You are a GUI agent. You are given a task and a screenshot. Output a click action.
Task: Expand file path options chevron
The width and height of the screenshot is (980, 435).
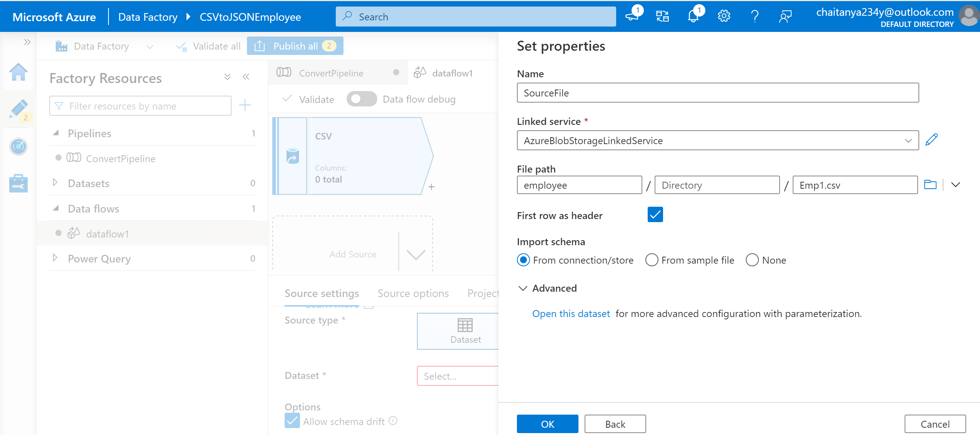pos(955,185)
